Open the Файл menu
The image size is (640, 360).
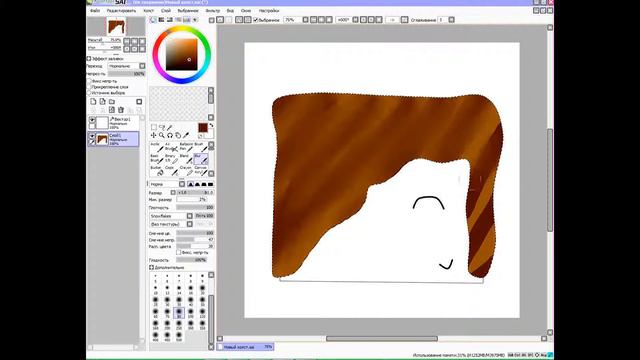click(x=95, y=11)
